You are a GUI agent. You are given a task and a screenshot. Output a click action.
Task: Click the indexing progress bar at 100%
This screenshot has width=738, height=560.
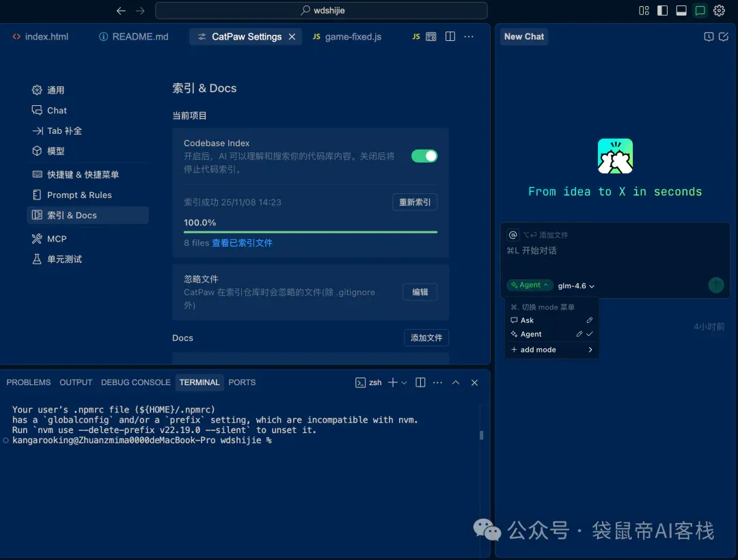[310, 232]
